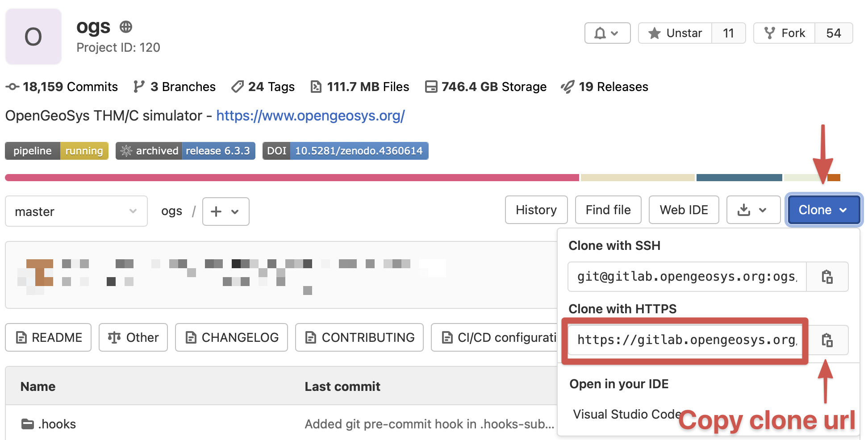Copy the SSH clone URL clipboard icon

(x=828, y=277)
